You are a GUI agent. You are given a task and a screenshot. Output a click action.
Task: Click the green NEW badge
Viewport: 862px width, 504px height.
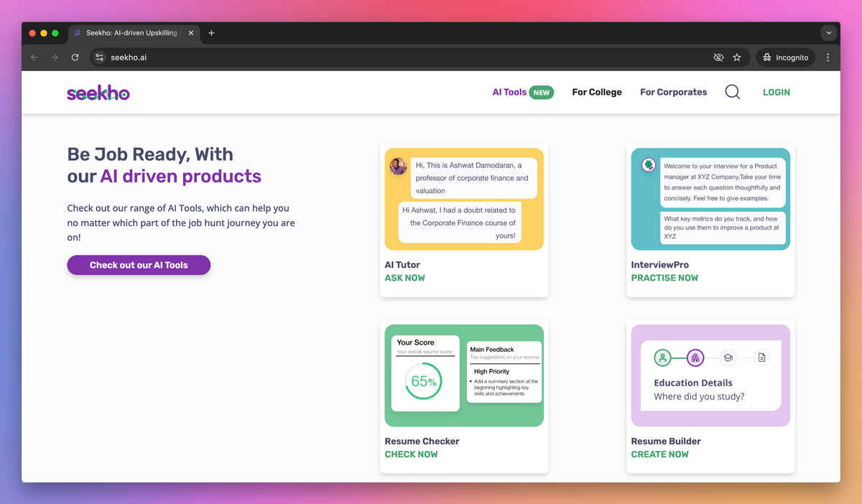[x=542, y=92]
